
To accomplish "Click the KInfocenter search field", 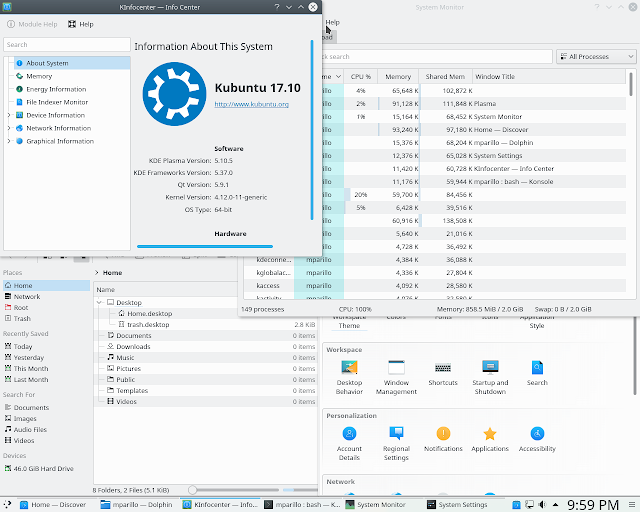I will click(67, 45).
